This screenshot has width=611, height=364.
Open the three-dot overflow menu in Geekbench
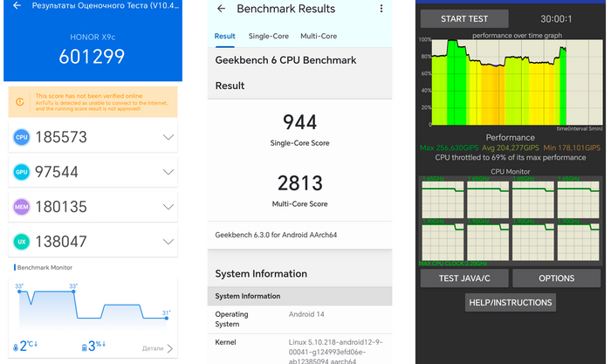click(x=381, y=9)
